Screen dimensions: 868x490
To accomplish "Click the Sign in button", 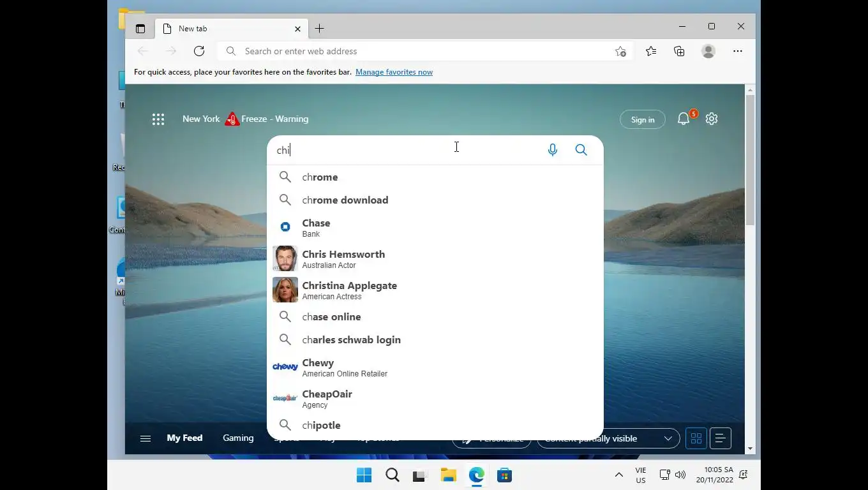I will 643,119.
